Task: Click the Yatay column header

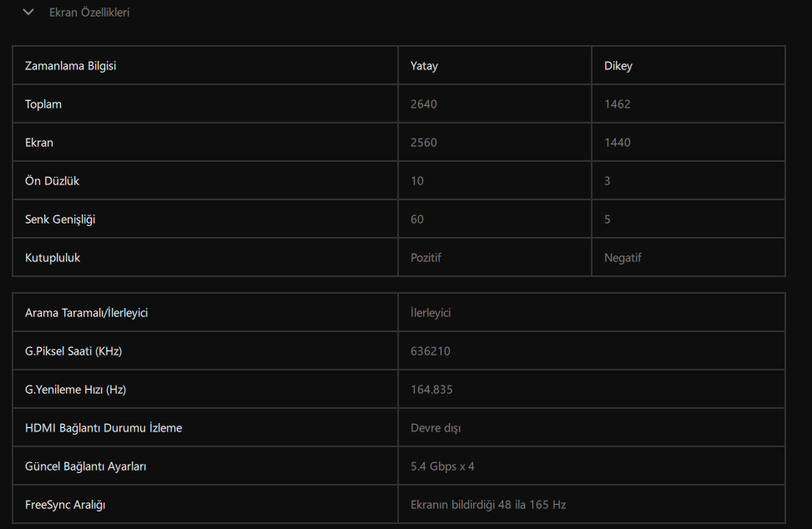Action: (x=424, y=66)
